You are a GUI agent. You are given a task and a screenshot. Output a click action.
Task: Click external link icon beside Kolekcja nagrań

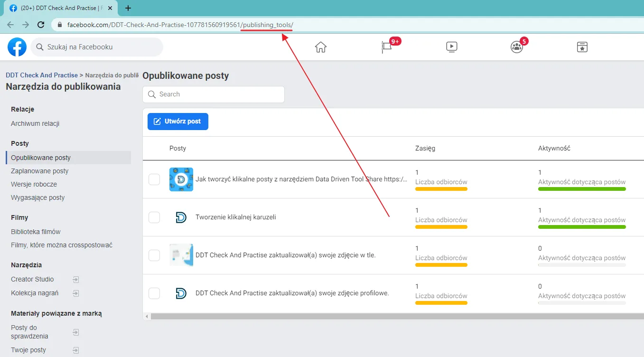(x=76, y=293)
